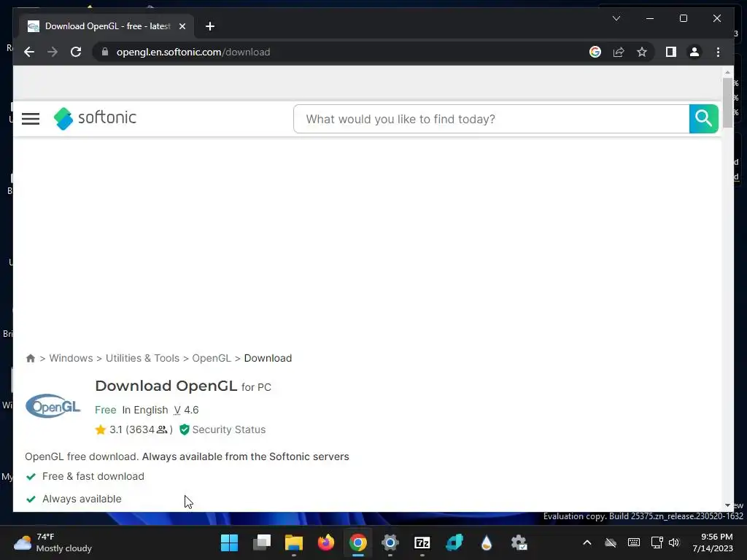
Task: Open the Chrome profile avatar
Action: tap(694, 52)
